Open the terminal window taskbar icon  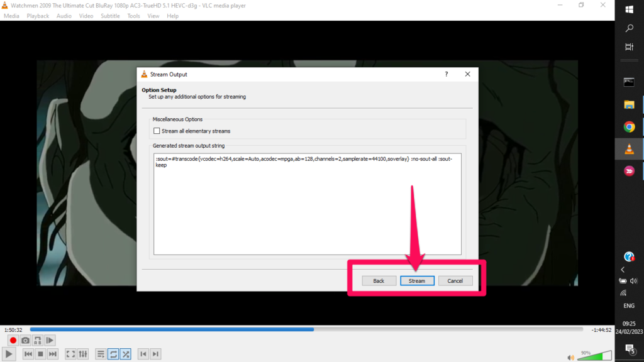[x=629, y=82]
